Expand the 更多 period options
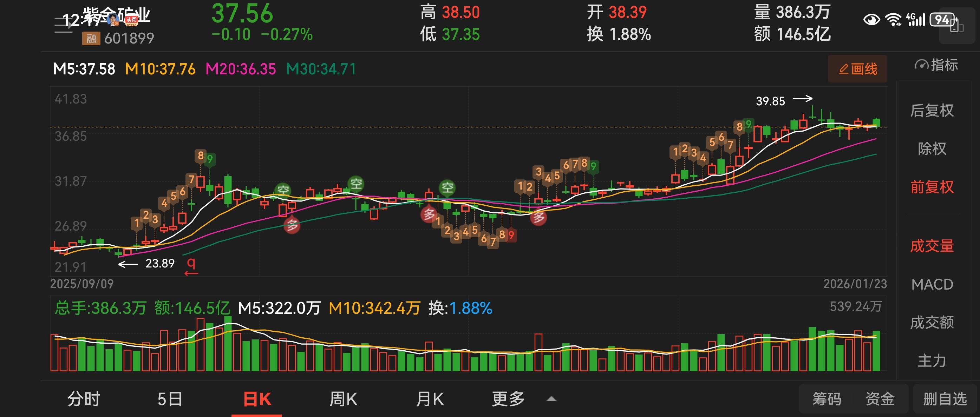Viewport: 980px width, 417px height. [508, 399]
